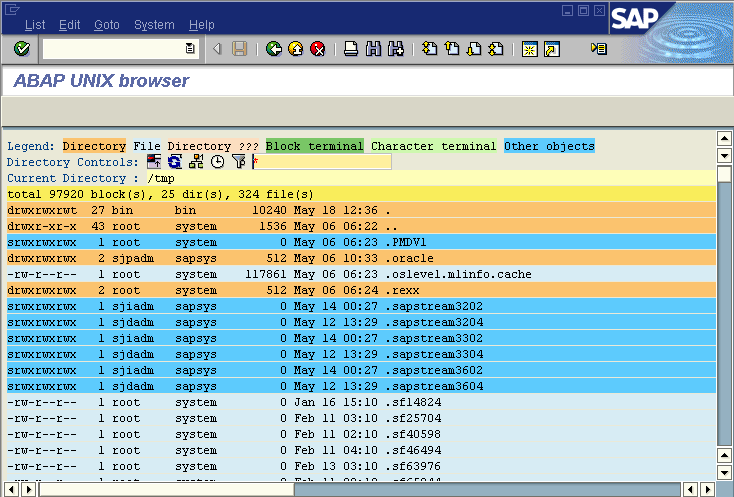
Task: Open the List menu
Action: coord(35,25)
